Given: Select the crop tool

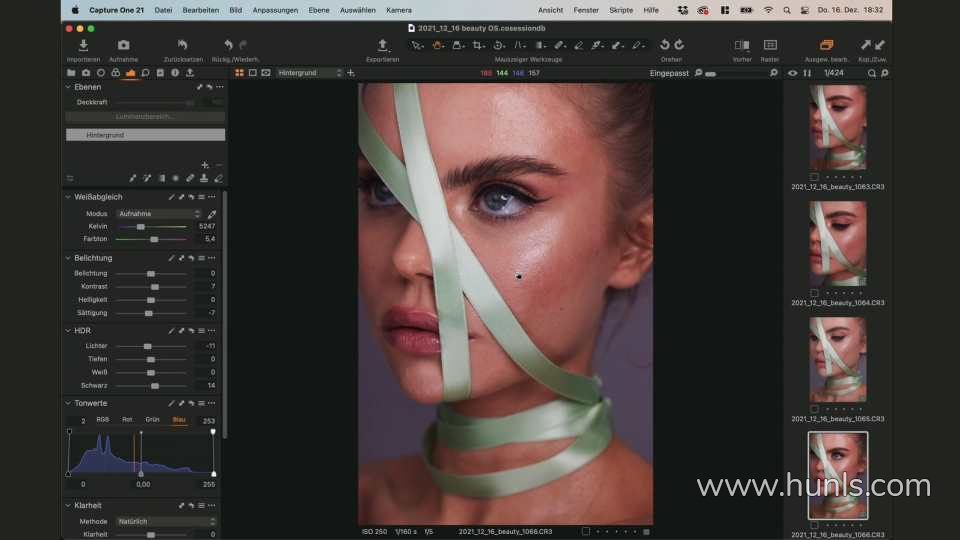Looking at the screenshot, I should 478,45.
